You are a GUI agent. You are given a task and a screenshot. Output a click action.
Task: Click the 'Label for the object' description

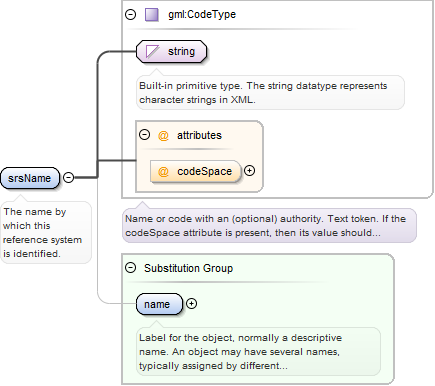[258, 352]
